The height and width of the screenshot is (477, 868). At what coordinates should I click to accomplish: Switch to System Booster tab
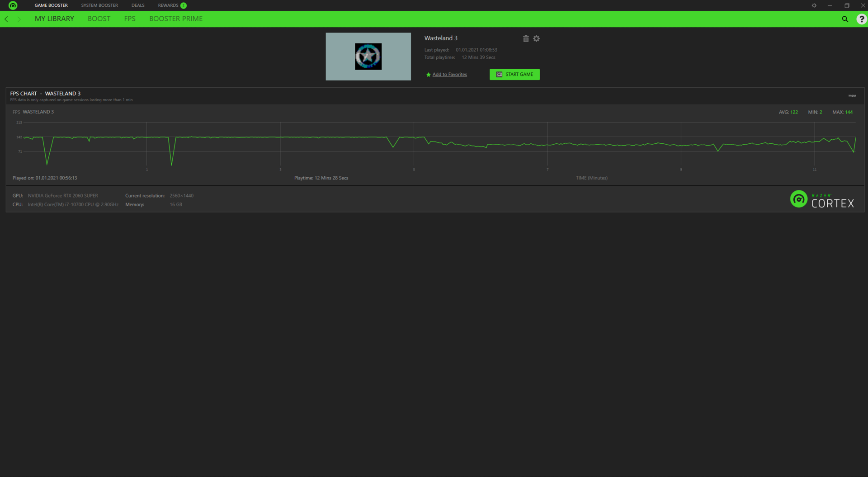(x=99, y=5)
